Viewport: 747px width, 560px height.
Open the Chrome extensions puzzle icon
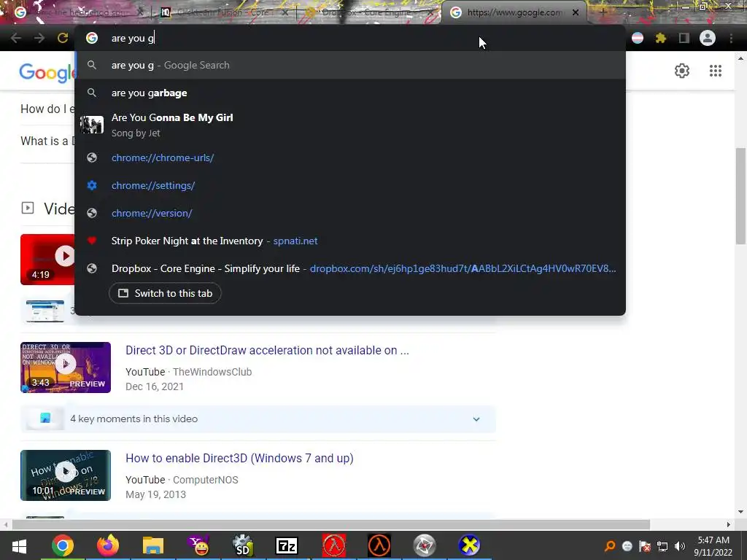coord(661,38)
